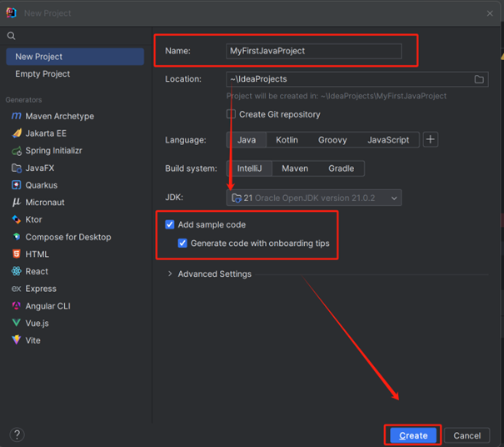Switch language to Kotlin

pyautogui.click(x=287, y=140)
